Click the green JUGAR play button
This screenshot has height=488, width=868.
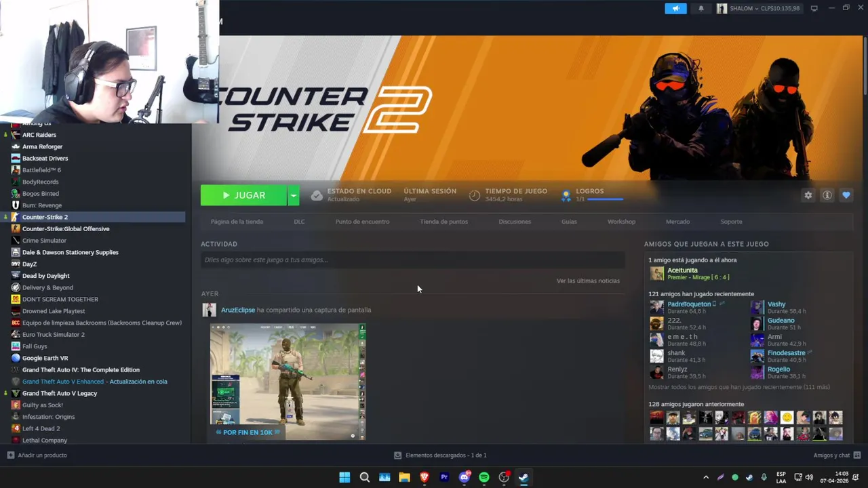click(x=243, y=195)
